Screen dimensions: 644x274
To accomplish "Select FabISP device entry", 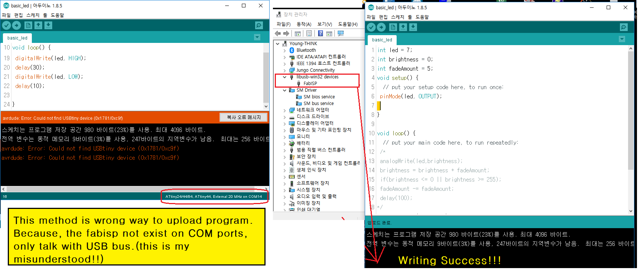I will 310,83.
